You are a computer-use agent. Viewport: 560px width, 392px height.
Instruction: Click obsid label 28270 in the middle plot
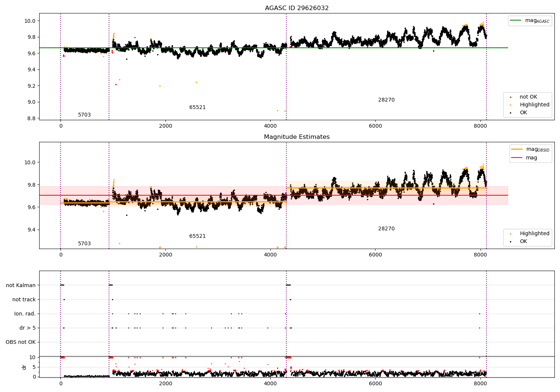[386, 229]
